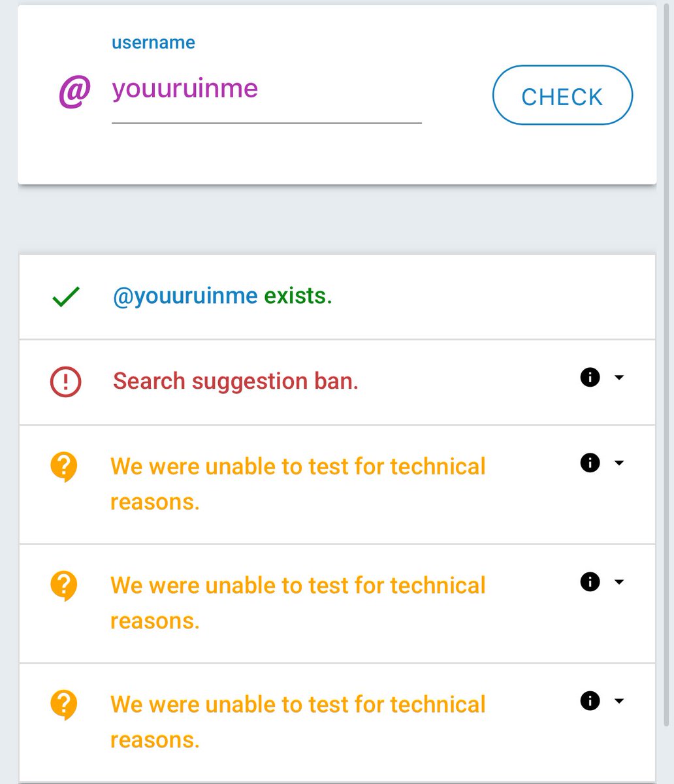Expand the first 'unable to test' row arrow
Viewport: 674px width, 784px height.
tap(619, 463)
